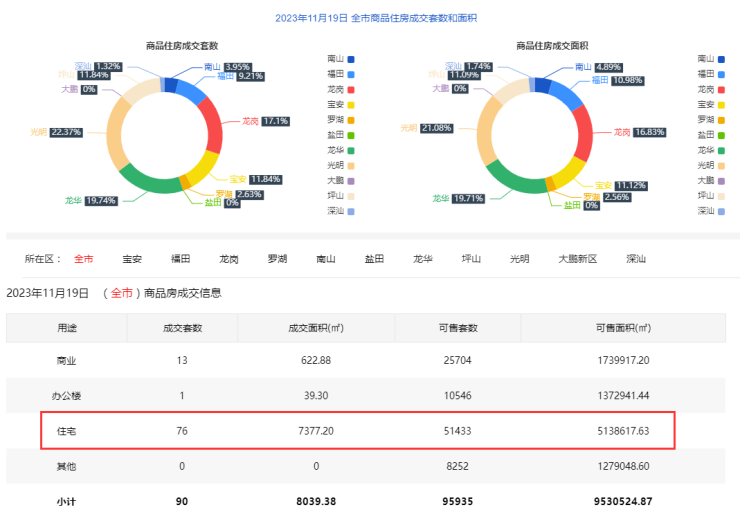Open the 南山 district filter link
Screen dimensions: 740x512
325,259
